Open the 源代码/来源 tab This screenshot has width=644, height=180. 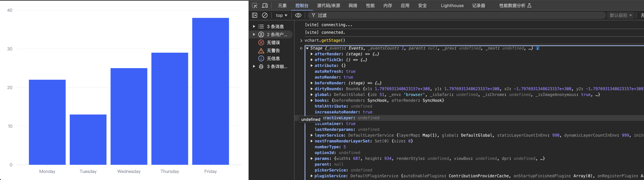coord(329,5)
